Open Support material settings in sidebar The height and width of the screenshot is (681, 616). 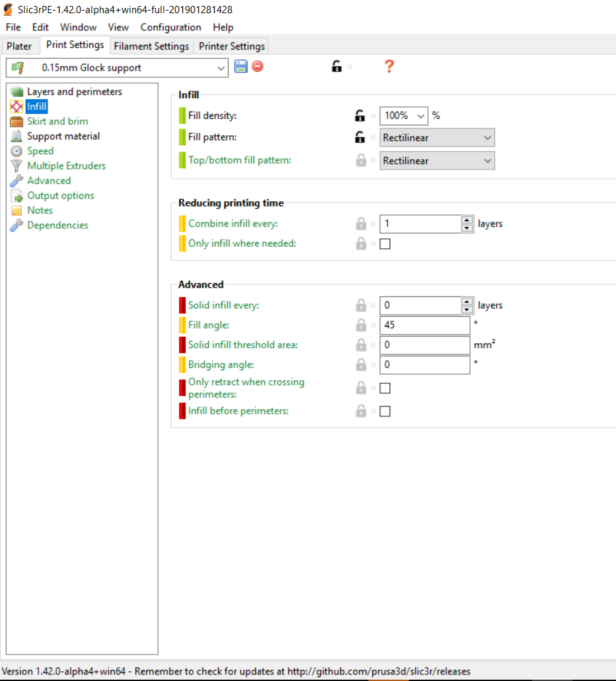pyautogui.click(x=63, y=137)
